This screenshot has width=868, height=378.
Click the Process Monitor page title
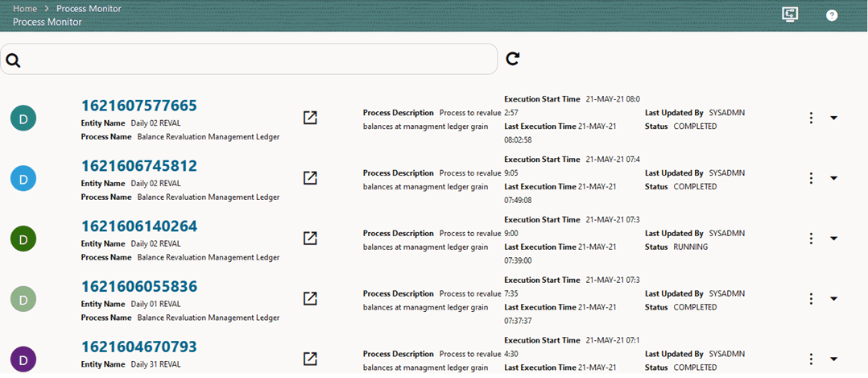tap(47, 23)
